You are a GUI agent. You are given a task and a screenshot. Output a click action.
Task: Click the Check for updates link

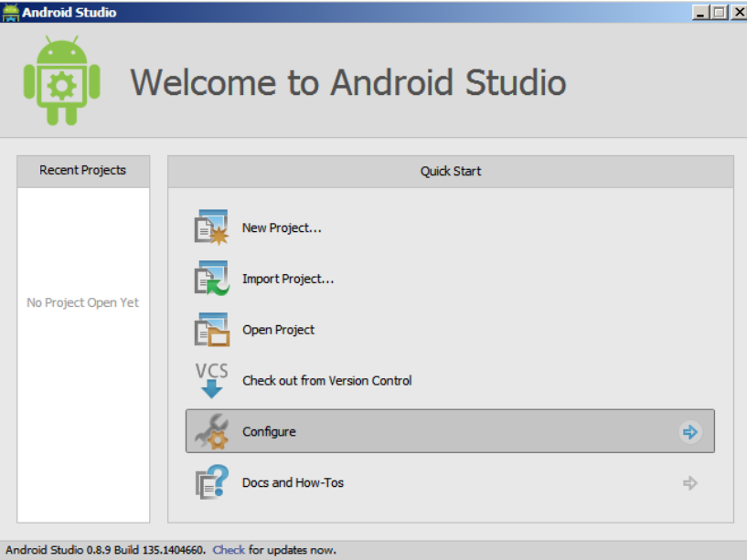pyautogui.click(x=229, y=550)
